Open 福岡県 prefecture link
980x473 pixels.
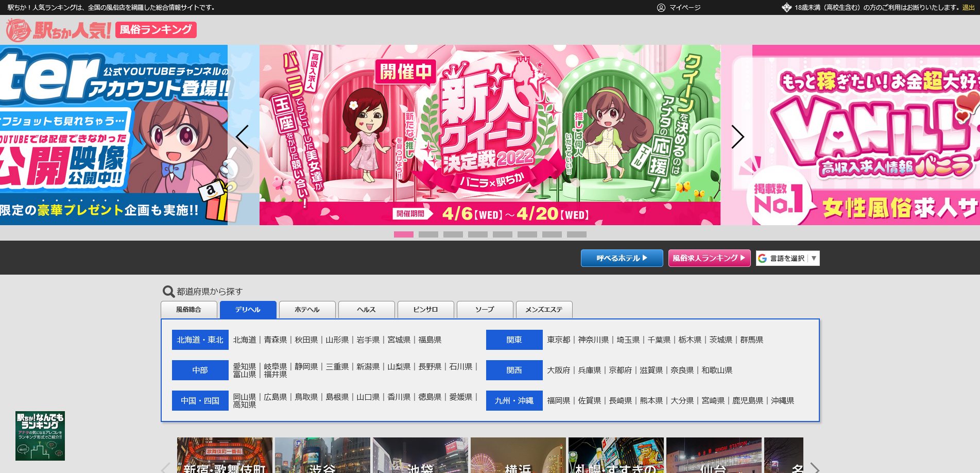[x=559, y=401]
